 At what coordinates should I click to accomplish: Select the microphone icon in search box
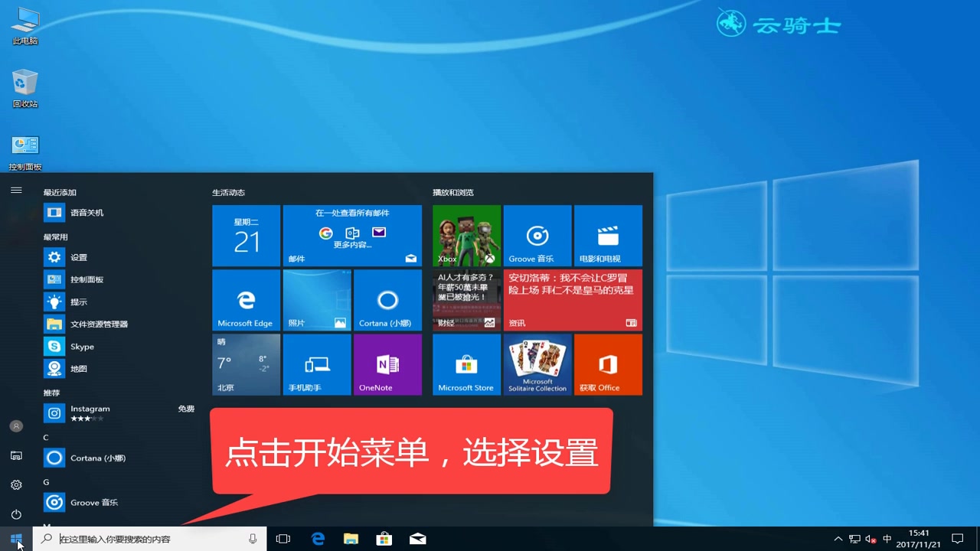click(253, 538)
